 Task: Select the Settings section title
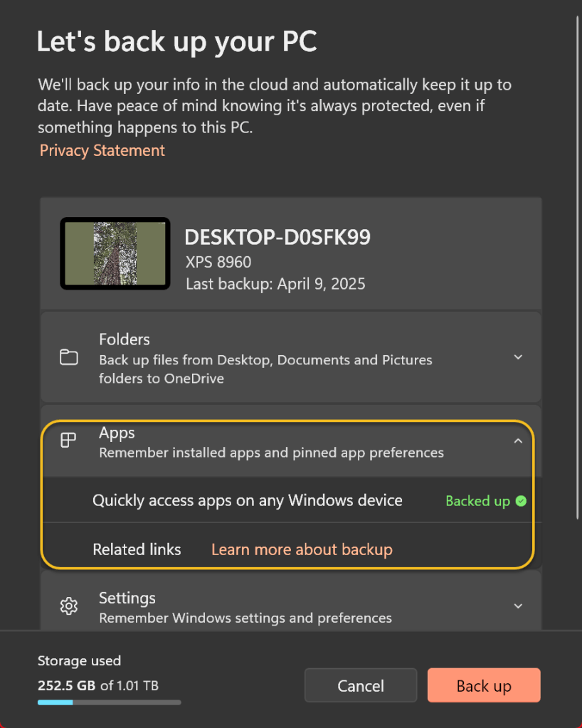[127, 598]
